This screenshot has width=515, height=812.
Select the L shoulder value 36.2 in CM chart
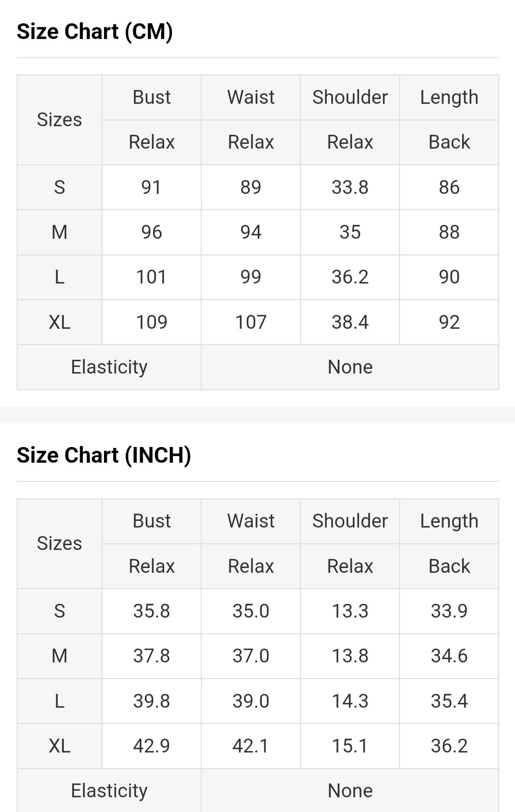[x=350, y=277]
